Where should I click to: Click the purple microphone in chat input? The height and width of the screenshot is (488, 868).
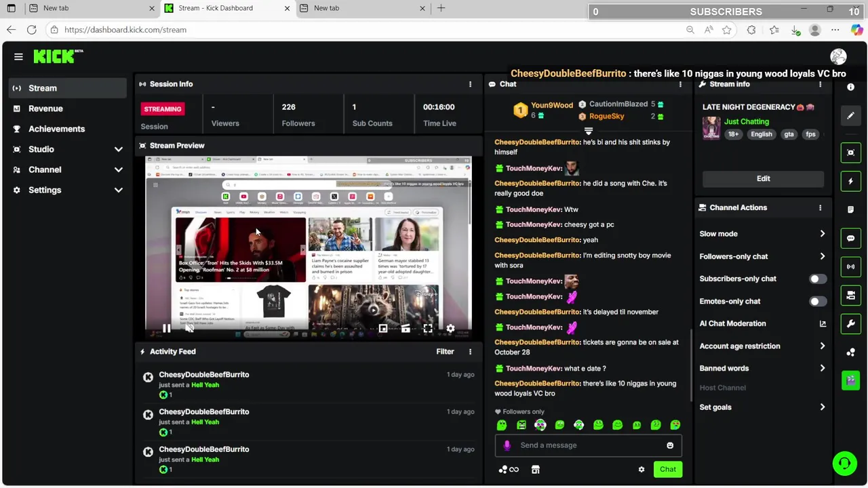(507, 445)
